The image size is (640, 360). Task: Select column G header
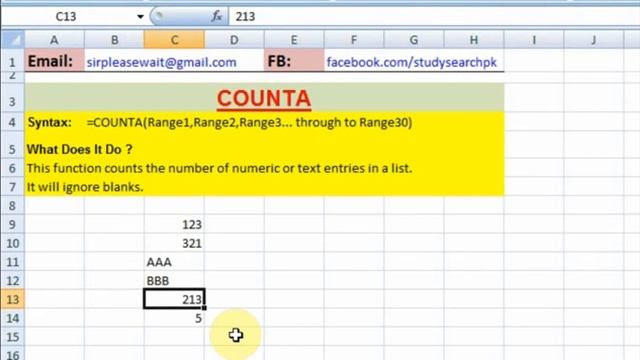(x=414, y=40)
